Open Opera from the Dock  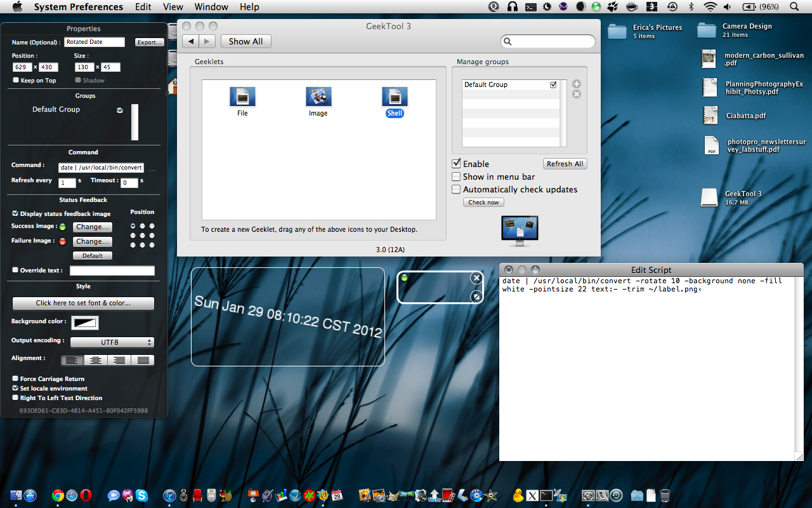coord(86,496)
